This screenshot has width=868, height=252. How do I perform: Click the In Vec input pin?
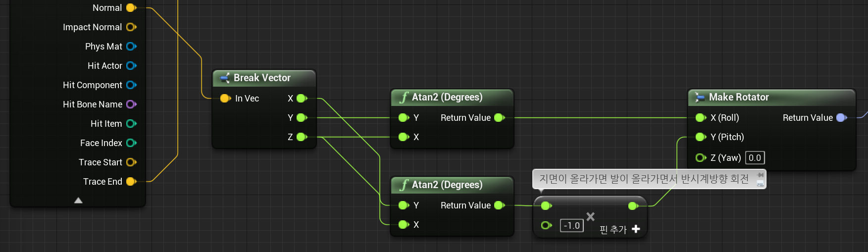tap(225, 99)
